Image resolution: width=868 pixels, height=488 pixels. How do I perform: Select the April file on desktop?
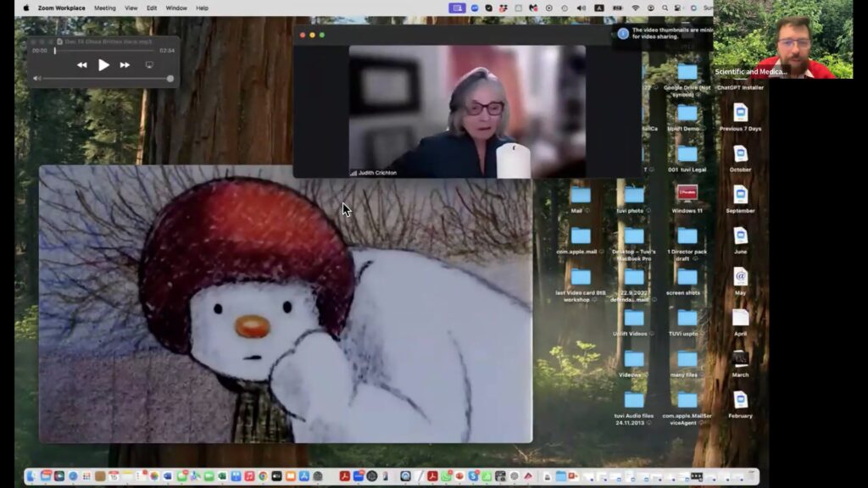click(740, 323)
